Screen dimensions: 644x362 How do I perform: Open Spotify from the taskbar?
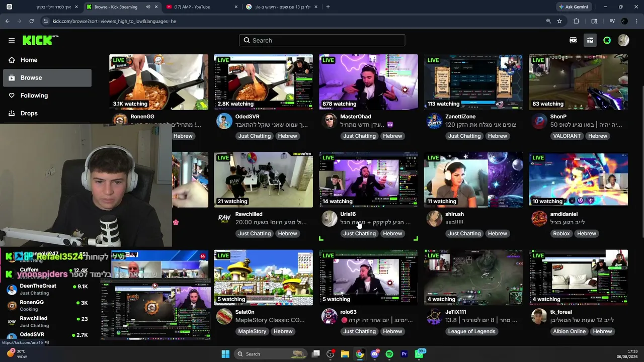(389, 354)
